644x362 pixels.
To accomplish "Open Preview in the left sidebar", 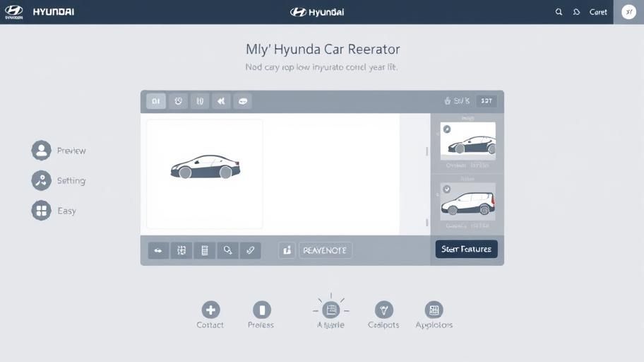I will [x=59, y=151].
